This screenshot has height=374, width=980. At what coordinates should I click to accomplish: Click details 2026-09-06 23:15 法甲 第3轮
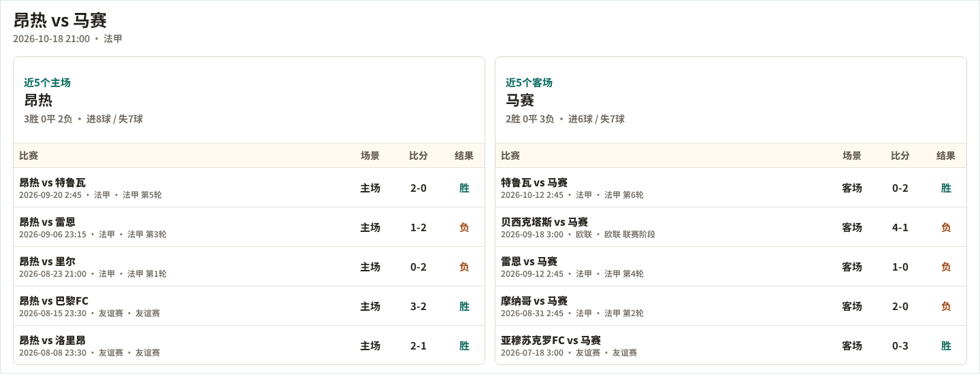93,235
